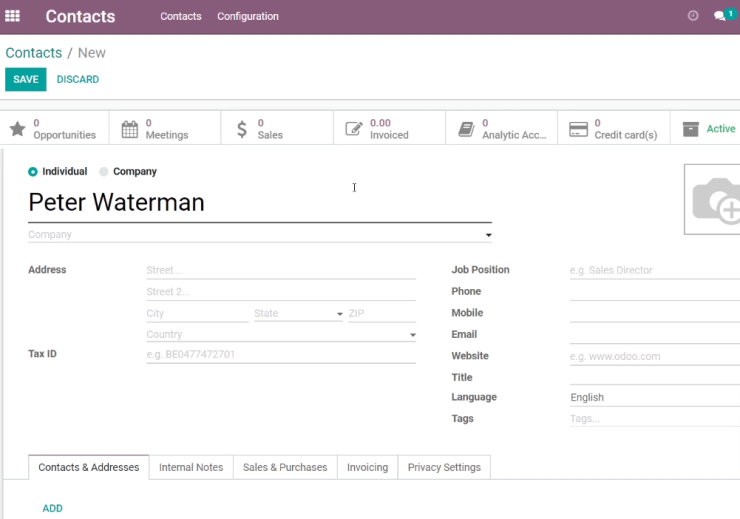Screen dimensions: 740x519
Task: Click the Opportunities stat label
Action: tap(65, 135)
